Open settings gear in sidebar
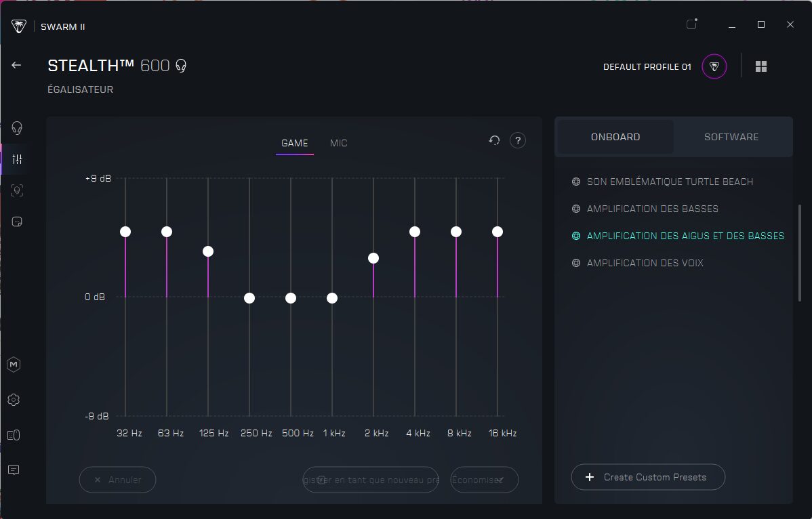 pyautogui.click(x=14, y=400)
